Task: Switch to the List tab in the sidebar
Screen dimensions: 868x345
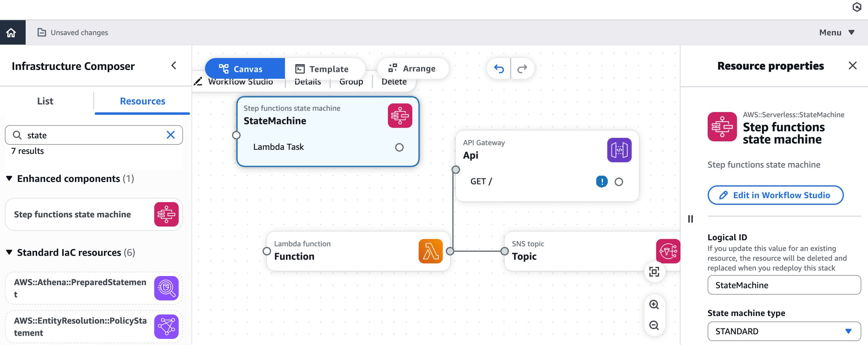Action: point(45,101)
